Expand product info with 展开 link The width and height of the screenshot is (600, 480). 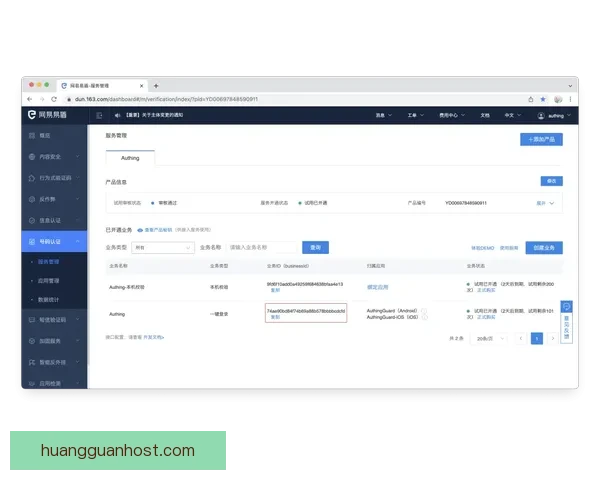pyautogui.click(x=545, y=202)
